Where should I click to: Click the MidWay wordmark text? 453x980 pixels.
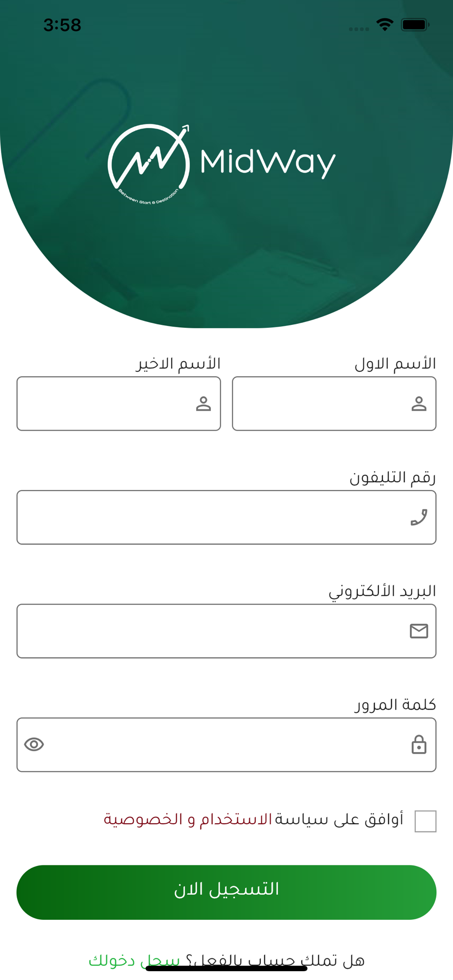pyautogui.click(x=268, y=163)
